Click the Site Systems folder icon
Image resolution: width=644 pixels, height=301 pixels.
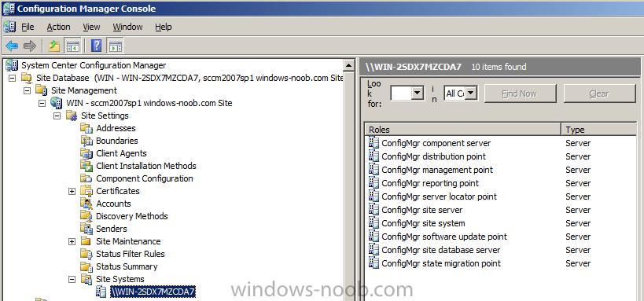[86, 279]
